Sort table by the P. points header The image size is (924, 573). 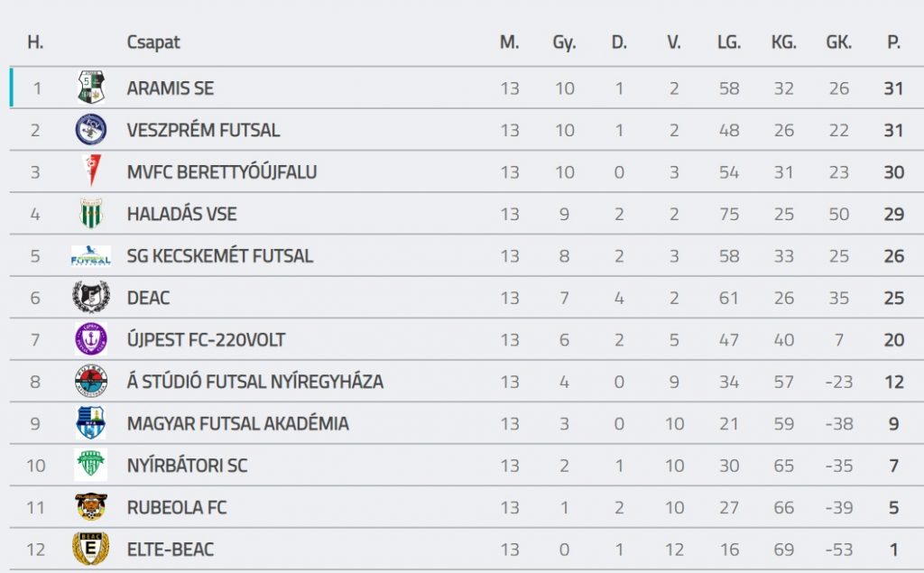893,42
